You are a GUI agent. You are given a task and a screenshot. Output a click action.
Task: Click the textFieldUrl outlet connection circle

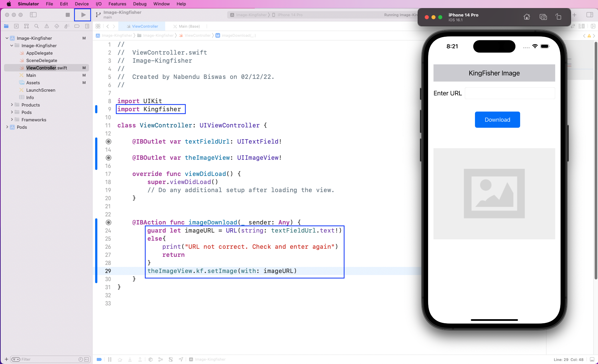pyautogui.click(x=109, y=142)
